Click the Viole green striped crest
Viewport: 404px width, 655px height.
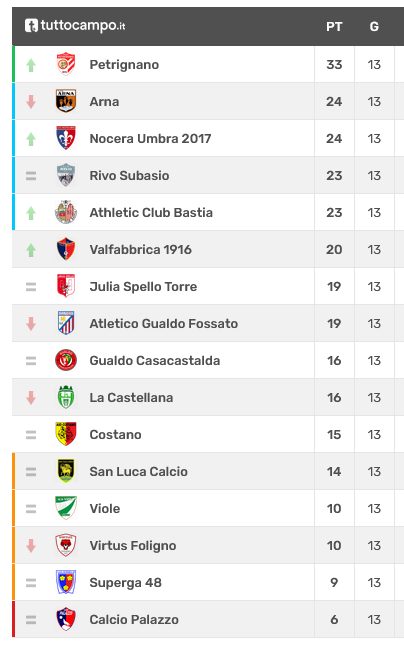pos(66,508)
